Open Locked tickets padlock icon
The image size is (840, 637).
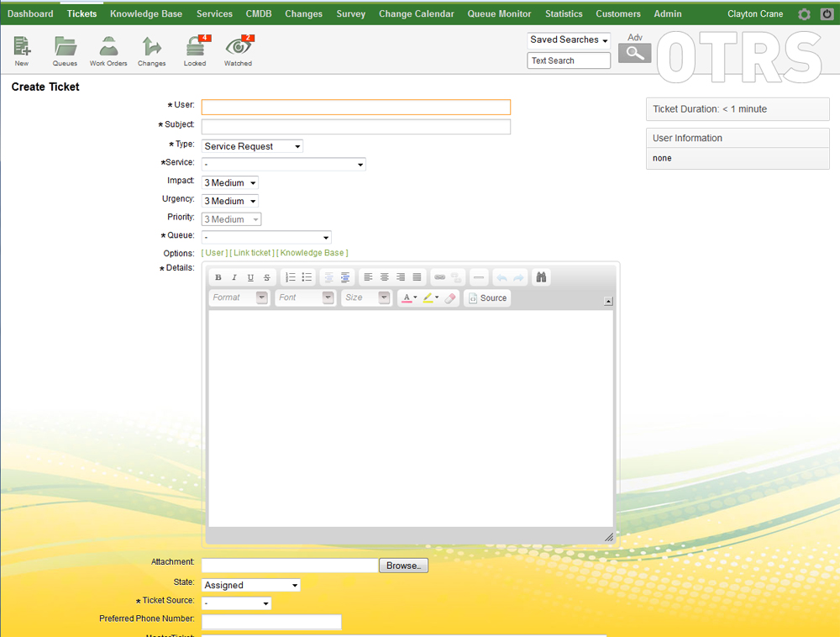(195, 48)
